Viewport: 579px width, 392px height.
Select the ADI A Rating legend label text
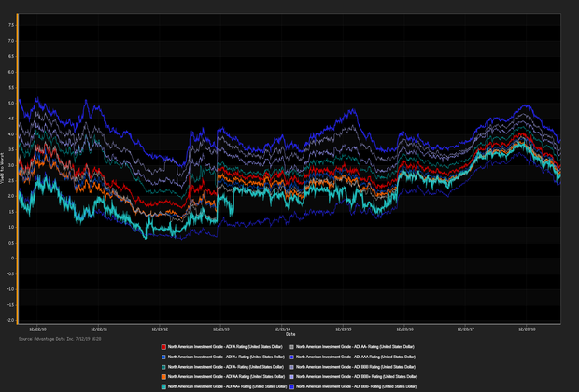pyautogui.click(x=225, y=347)
